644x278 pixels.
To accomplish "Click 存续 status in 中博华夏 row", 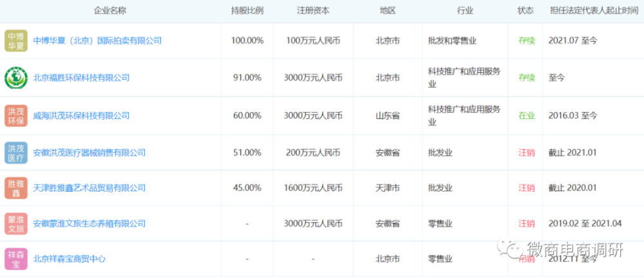I will pyautogui.click(x=527, y=41).
